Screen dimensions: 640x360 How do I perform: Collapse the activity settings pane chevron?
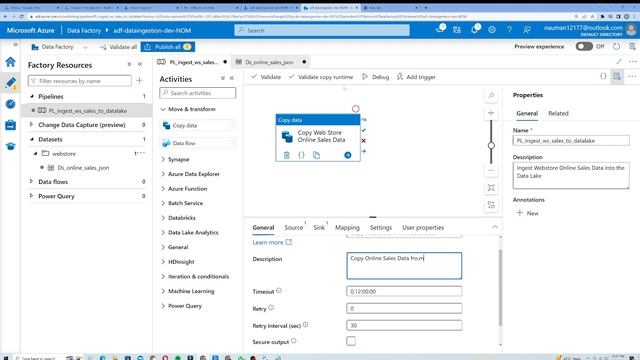(495, 227)
